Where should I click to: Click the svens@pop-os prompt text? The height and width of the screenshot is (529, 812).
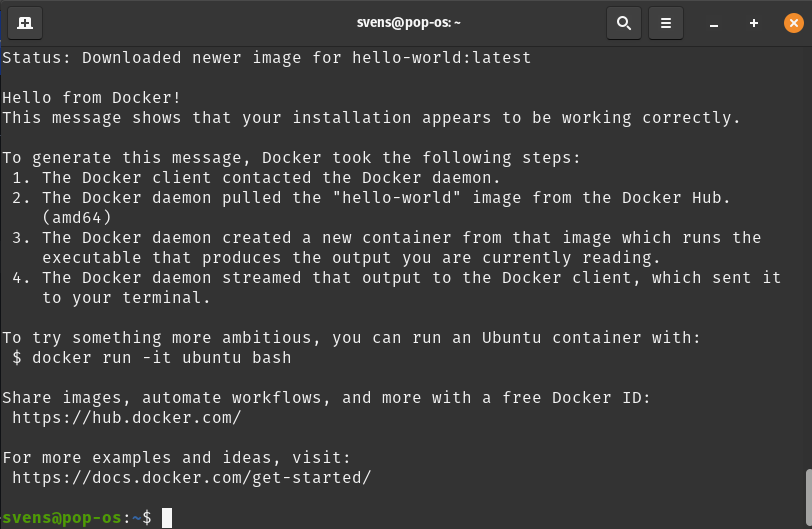pyautogui.click(x=62, y=518)
